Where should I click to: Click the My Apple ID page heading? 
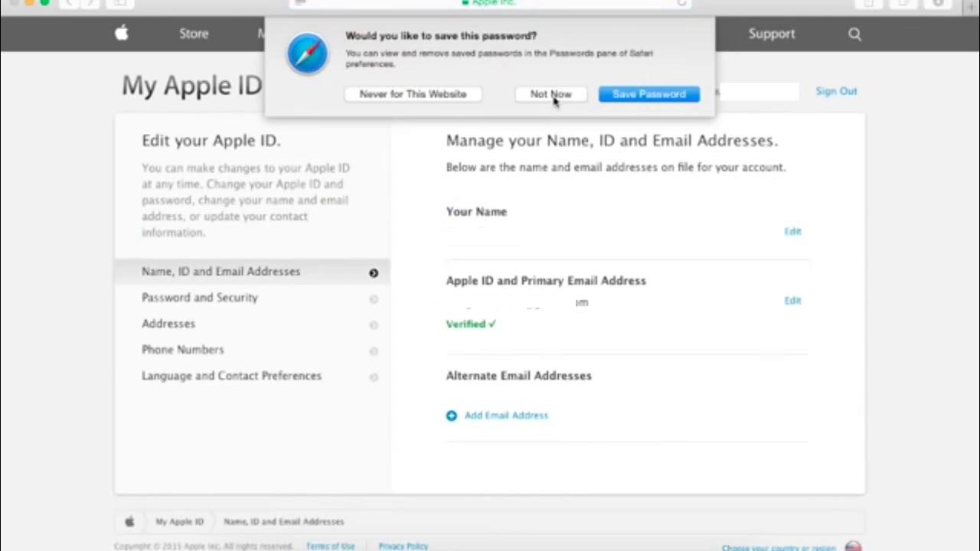pyautogui.click(x=192, y=85)
